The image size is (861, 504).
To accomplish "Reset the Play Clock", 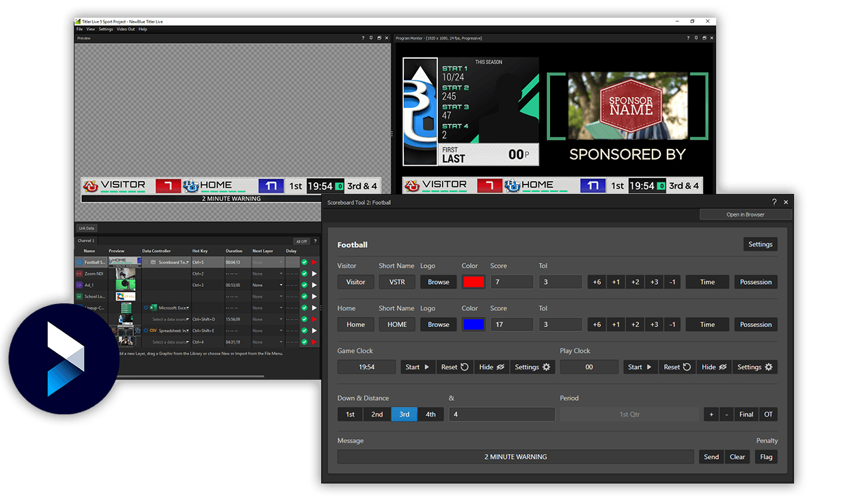I will (678, 367).
